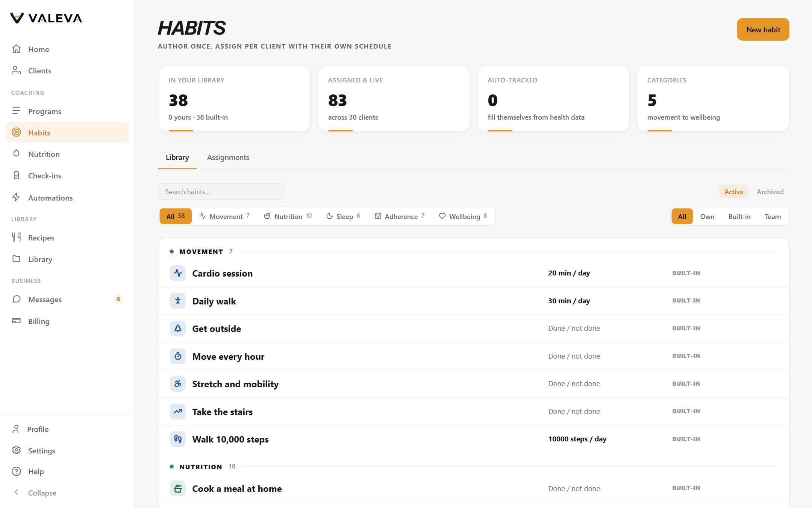Click the Search habits field
812x508 pixels.
coord(221,192)
